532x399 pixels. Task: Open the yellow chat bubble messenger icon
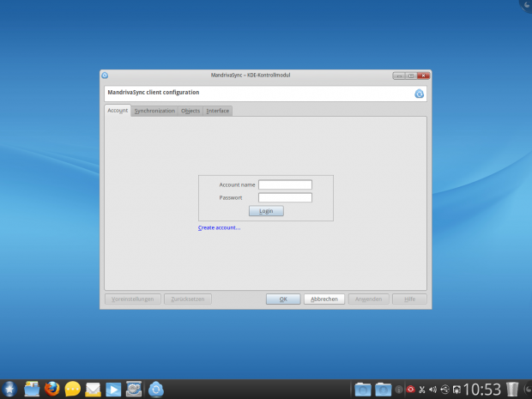point(72,390)
